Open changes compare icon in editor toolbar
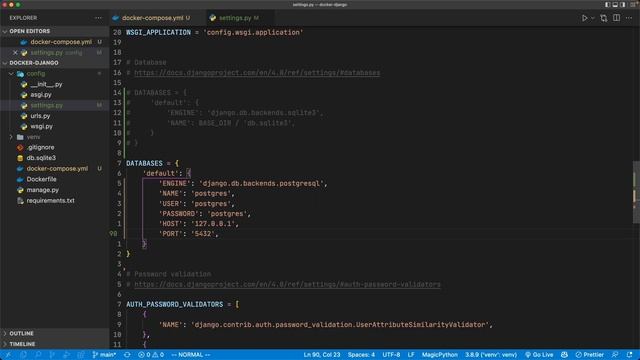This screenshot has height=360, width=640. [x=604, y=18]
